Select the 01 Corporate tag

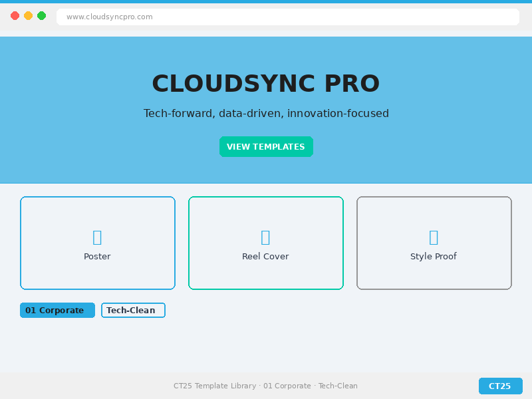[x=57, y=311]
